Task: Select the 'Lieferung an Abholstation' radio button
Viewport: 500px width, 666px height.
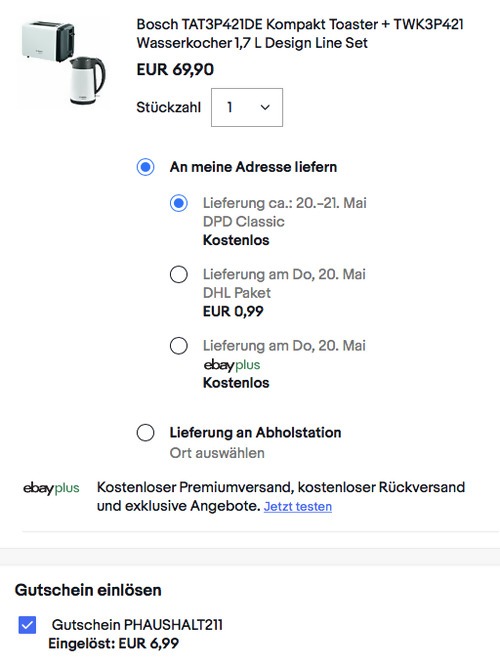Action: click(x=145, y=433)
